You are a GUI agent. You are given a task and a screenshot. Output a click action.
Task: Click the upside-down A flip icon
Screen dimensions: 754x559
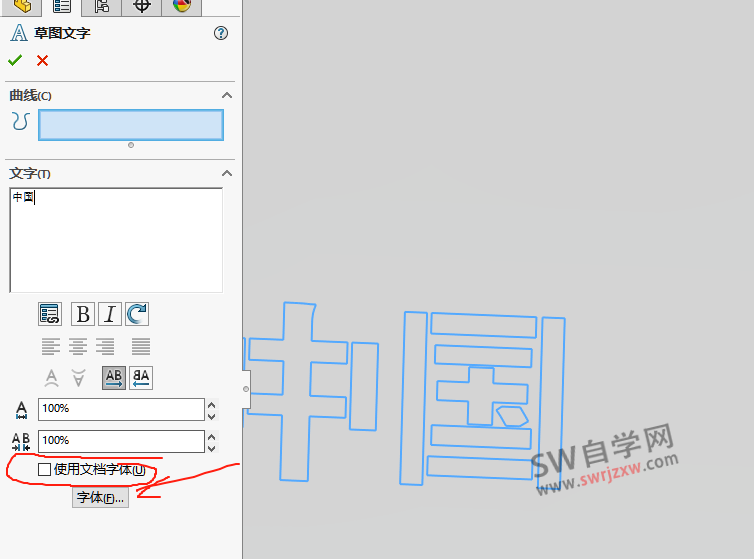78,378
